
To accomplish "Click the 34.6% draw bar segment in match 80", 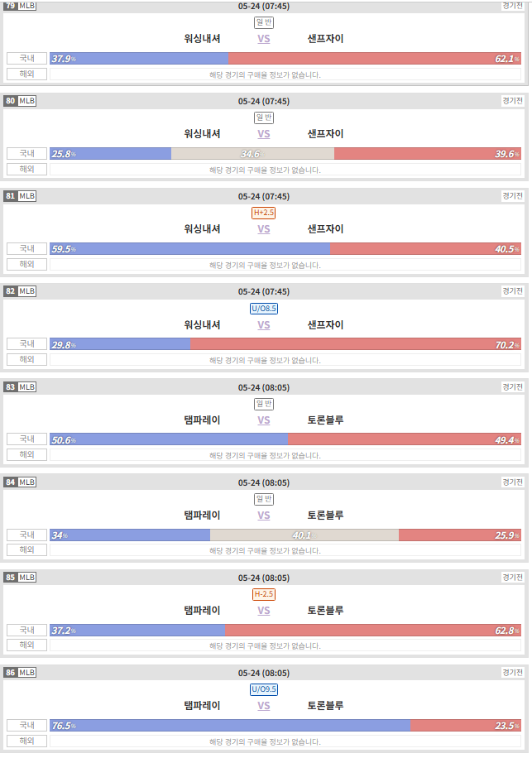I will (x=252, y=154).
